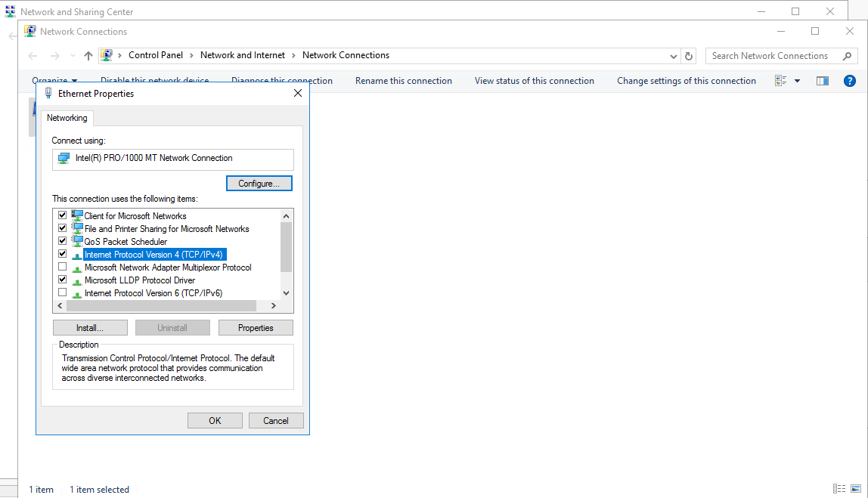This screenshot has width=868, height=498.
Task: Expand the chevron after Control Panel
Action: tap(191, 55)
